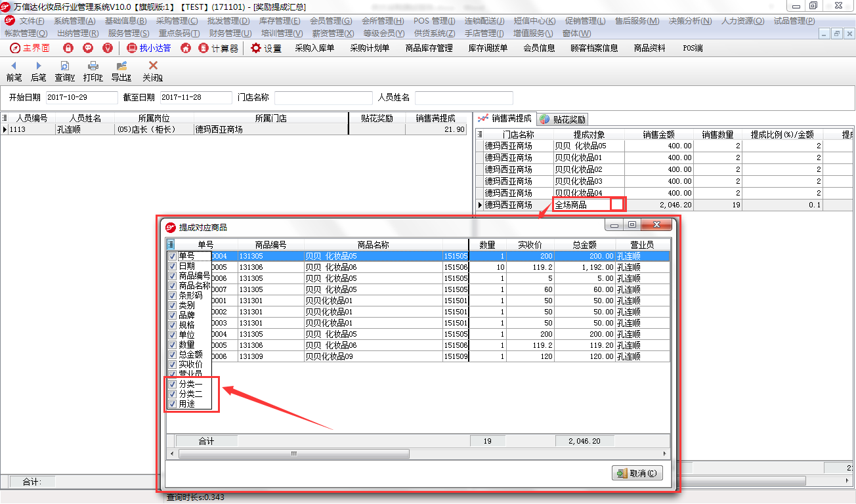Click the popup scrollbar right arrow

(665, 453)
